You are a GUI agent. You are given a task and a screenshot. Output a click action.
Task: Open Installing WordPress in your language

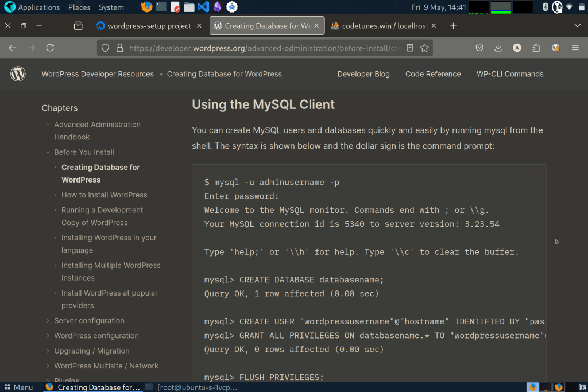point(109,244)
